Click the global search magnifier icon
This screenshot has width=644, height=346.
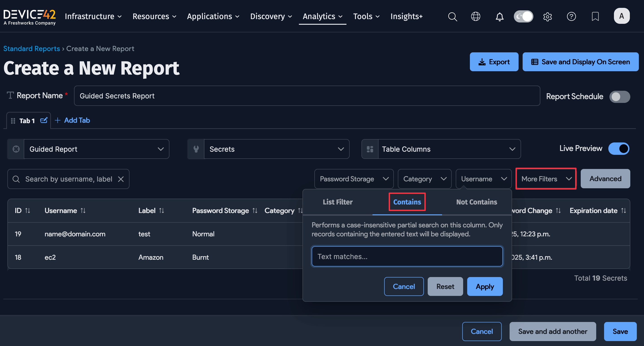click(x=452, y=17)
